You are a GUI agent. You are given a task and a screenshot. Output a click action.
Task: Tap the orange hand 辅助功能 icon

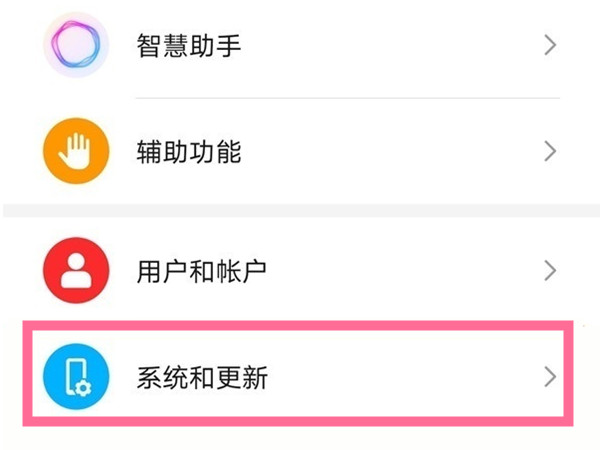[76, 152]
